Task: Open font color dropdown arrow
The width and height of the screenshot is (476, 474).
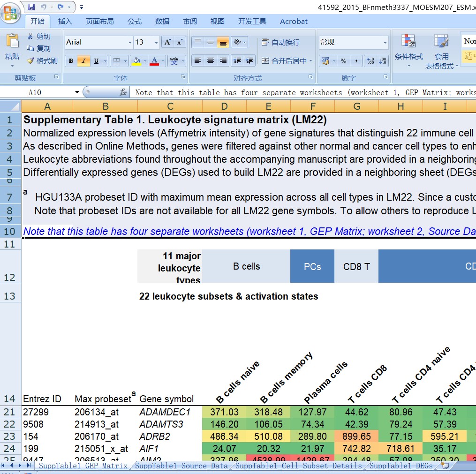Action: (163, 60)
